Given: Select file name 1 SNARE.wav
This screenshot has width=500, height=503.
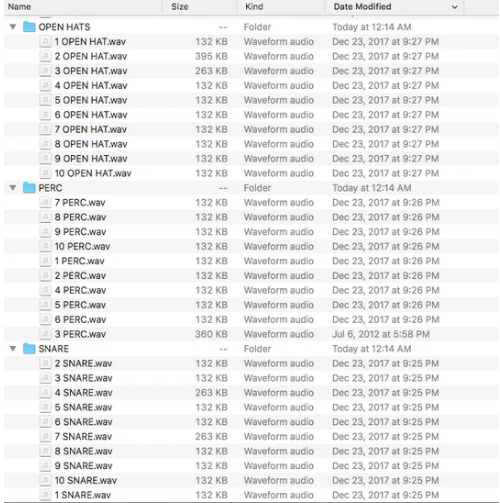Looking at the screenshot, I should 83,495.
